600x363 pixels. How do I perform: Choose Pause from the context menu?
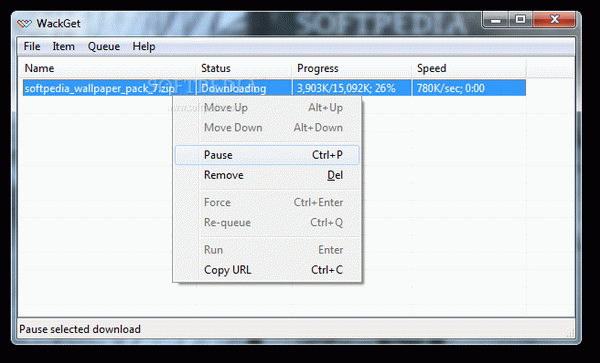point(267,155)
